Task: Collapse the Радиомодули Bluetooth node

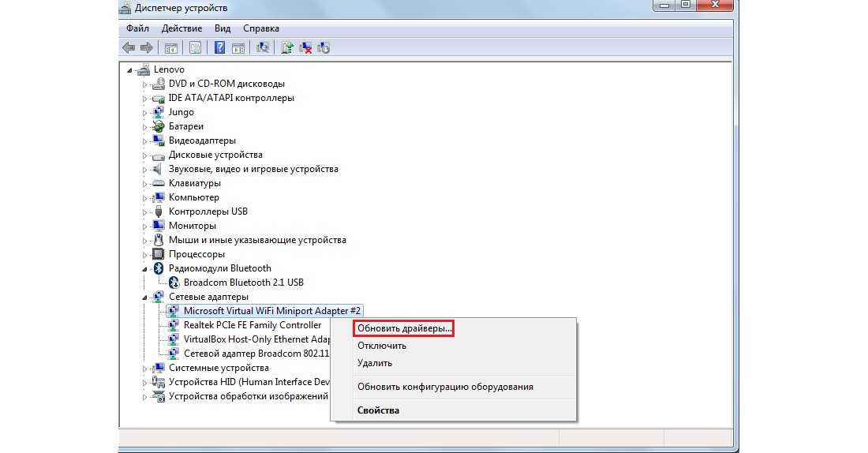Action: tap(144, 268)
